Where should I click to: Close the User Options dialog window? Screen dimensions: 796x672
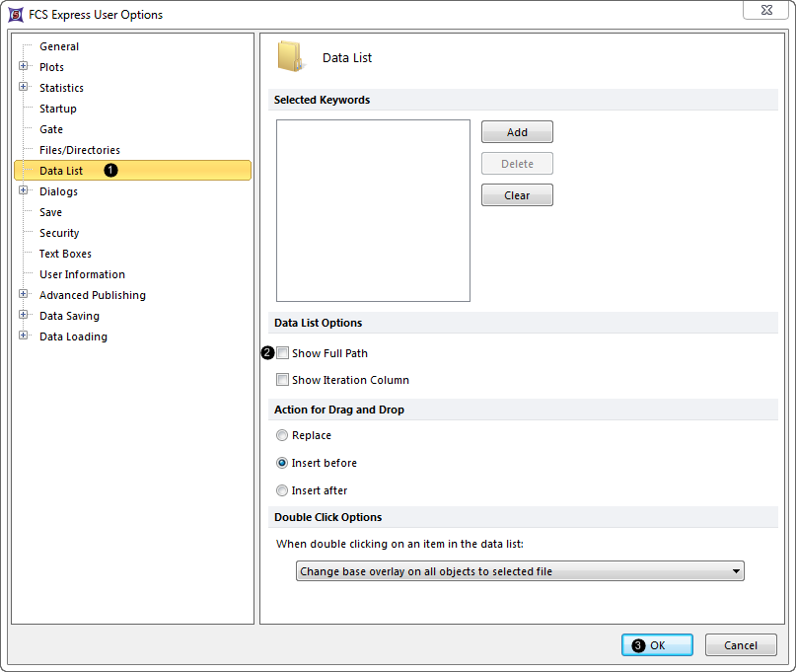click(765, 11)
